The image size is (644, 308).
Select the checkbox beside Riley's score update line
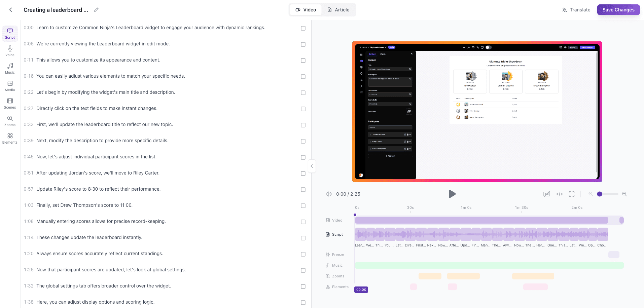tap(303, 190)
